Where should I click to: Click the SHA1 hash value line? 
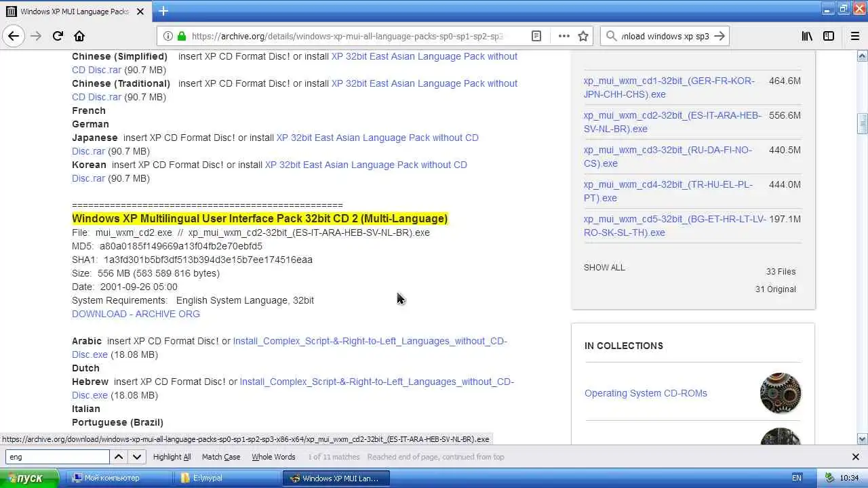pyautogui.click(x=192, y=260)
